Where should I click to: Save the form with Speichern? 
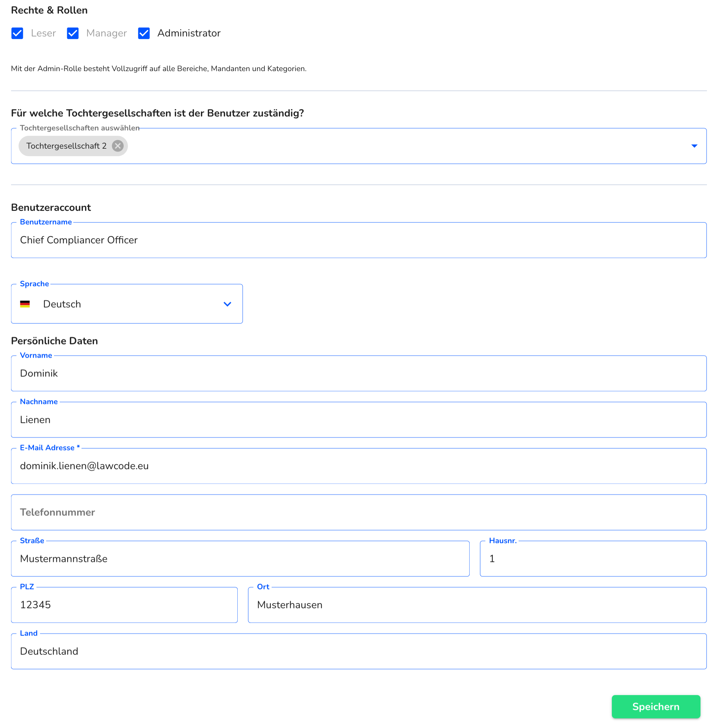coord(656,707)
